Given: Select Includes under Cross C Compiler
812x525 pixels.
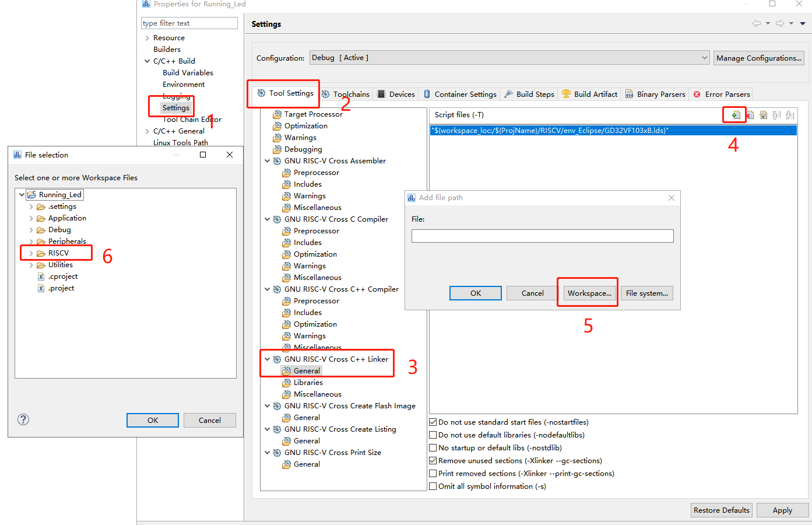Looking at the screenshot, I should coord(308,243).
